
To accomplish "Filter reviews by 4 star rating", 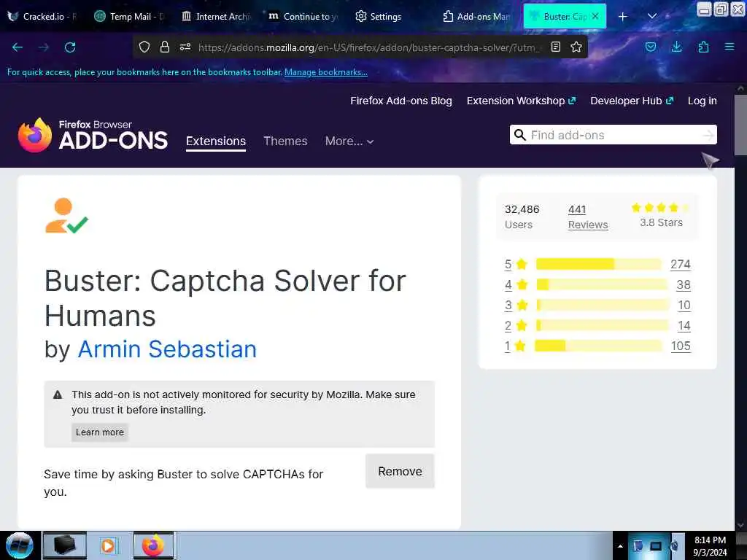I will point(516,284).
